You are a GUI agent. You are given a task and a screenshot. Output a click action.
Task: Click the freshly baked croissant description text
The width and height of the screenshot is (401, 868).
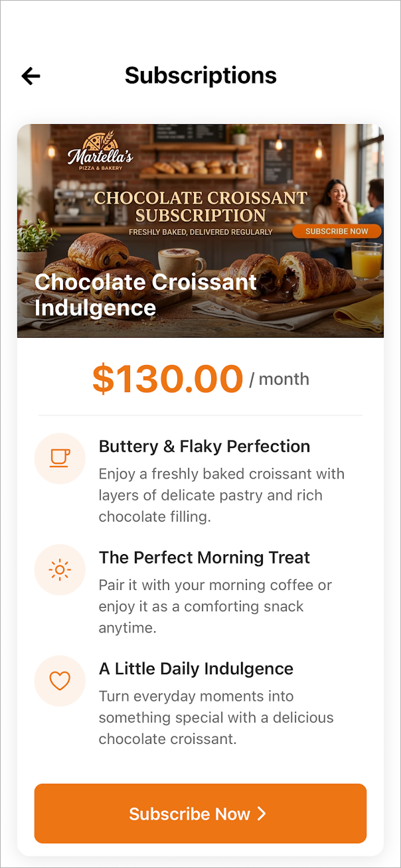click(x=222, y=495)
